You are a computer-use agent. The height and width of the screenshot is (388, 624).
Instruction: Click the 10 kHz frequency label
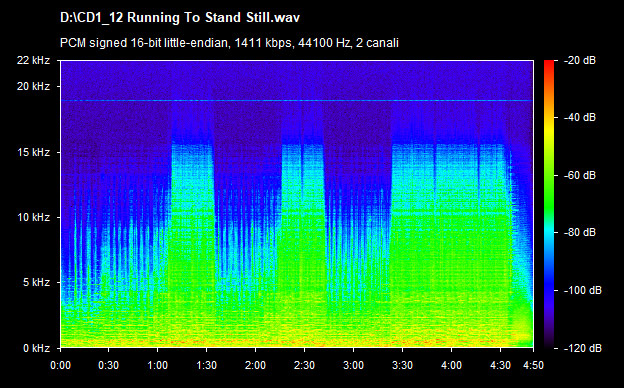(x=33, y=217)
